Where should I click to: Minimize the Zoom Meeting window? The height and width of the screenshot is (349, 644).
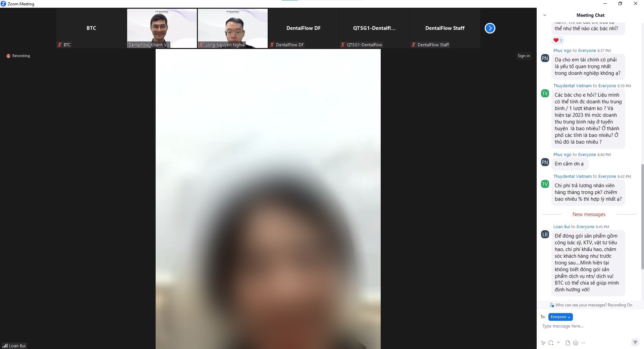[x=605, y=4]
